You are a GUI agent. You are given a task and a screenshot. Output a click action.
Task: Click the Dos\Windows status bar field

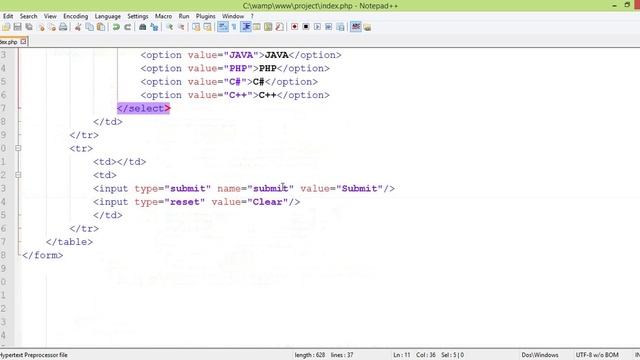(540, 355)
